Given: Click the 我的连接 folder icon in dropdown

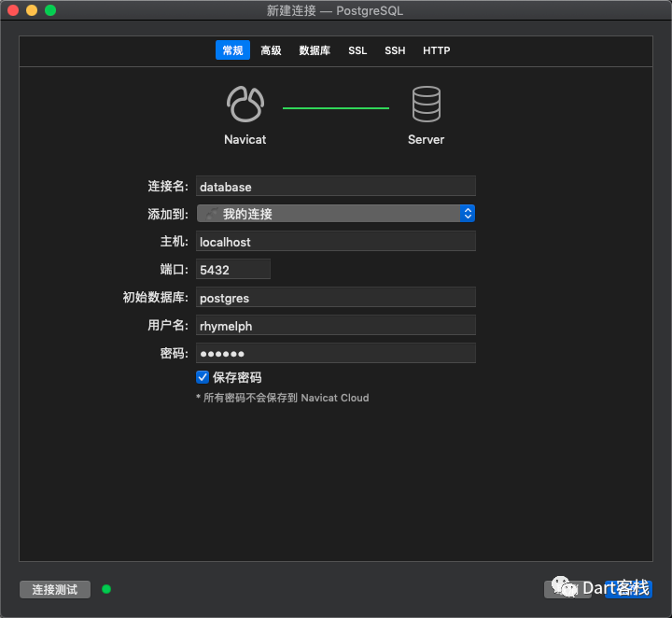Looking at the screenshot, I should (212, 214).
